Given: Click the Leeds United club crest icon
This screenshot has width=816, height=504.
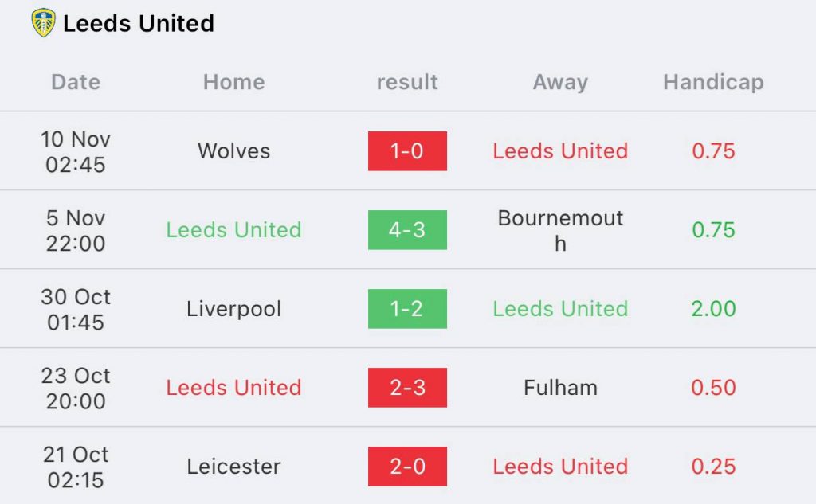Looking at the screenshot, I should click(x=43, y=23).
